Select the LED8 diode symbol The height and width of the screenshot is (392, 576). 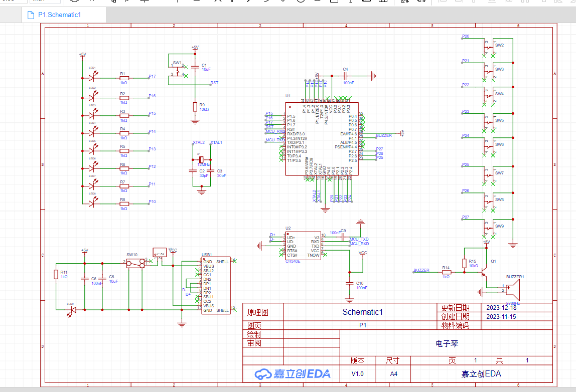tap(93, 203)
